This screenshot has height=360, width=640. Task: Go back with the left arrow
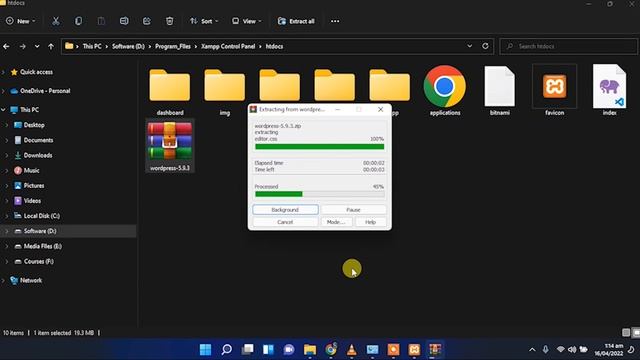7,47
